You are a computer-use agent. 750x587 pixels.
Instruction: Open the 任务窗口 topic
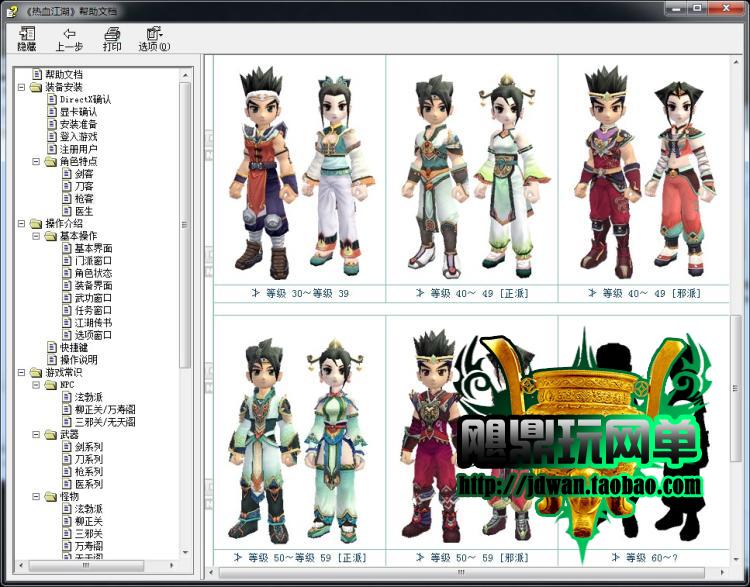click(x=93, y=310)
